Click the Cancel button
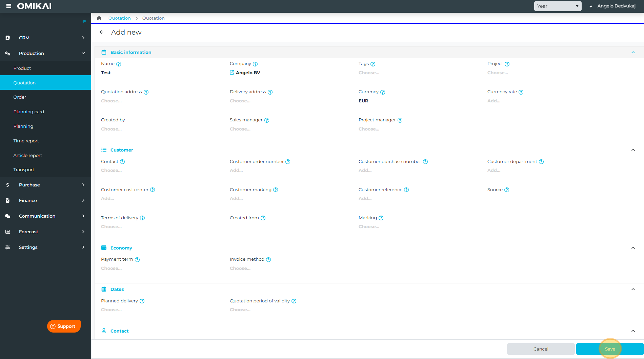644x359 pixels. (x=541, y=349)
